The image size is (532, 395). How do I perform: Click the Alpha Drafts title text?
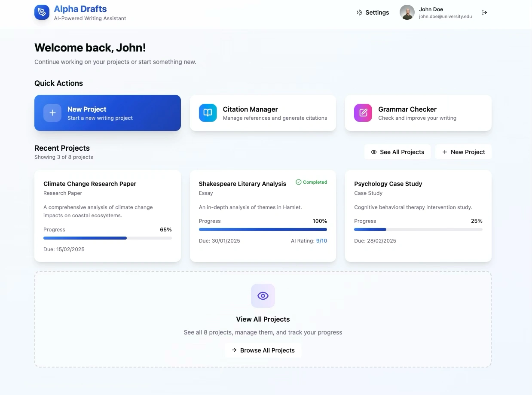pos(80,9)
